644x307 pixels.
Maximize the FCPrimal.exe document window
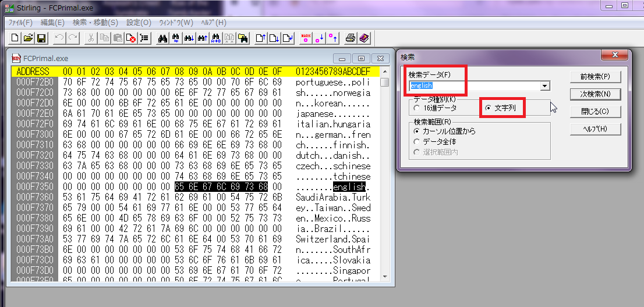(362, 58)
